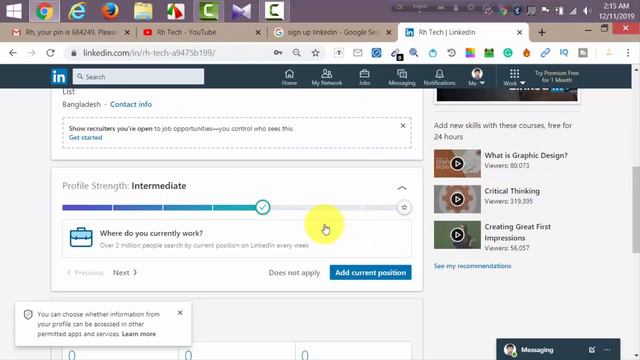Open Messaging in the LinkedIn navbar
640x360 pixels.
click(x=402, y=77)
